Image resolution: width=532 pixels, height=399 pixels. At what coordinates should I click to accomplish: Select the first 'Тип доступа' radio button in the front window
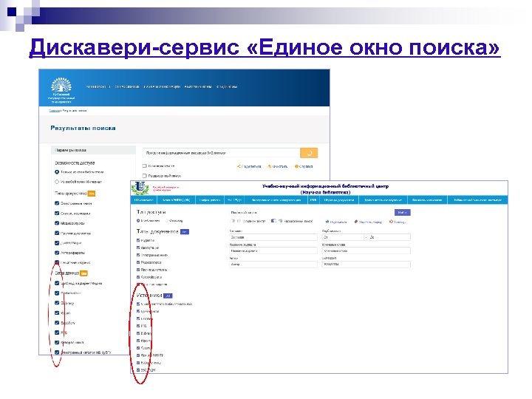tap(138, 220)
